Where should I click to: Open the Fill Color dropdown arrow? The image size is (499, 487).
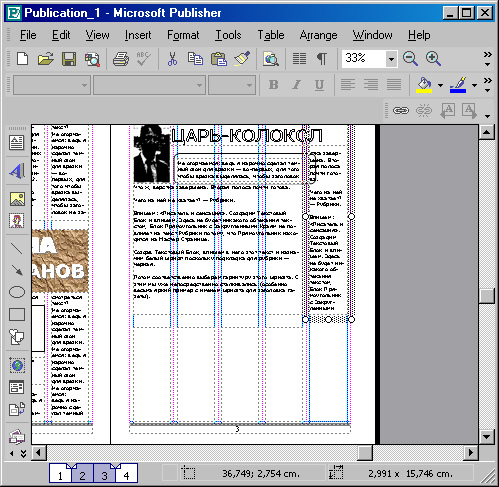click(440, 85)
